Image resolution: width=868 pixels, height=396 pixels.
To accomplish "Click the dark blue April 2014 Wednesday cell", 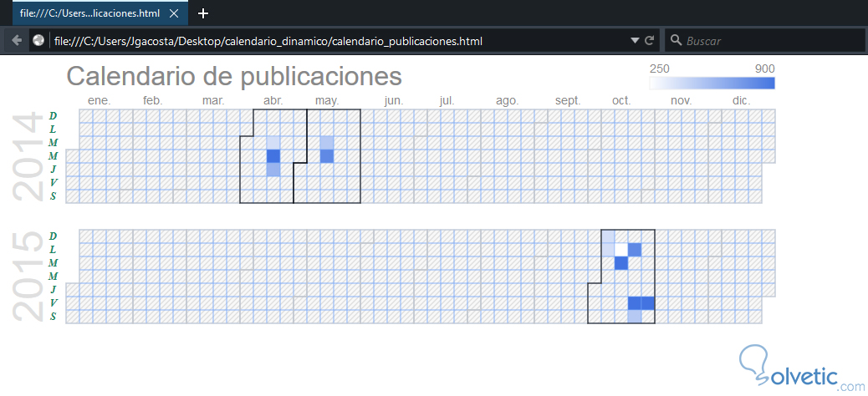I will tap(273, 156).
